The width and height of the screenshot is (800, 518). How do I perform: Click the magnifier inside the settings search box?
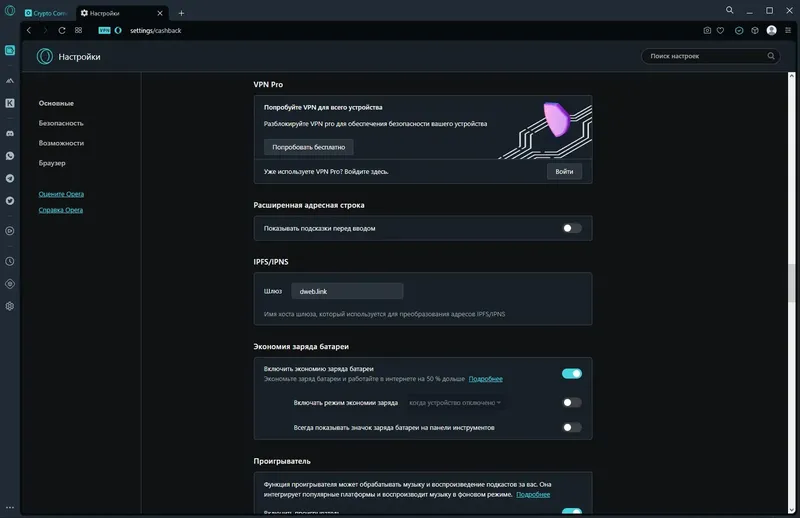(771, 56)
